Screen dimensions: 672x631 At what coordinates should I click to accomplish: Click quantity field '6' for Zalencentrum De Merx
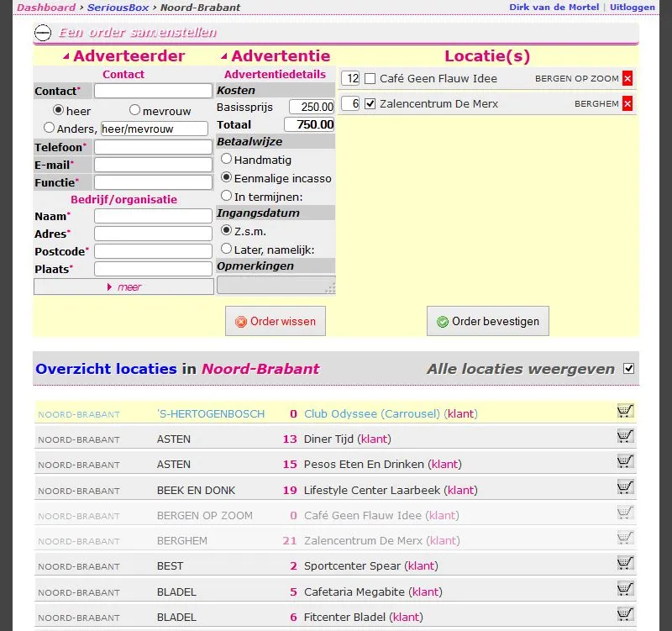pos(350,103)
